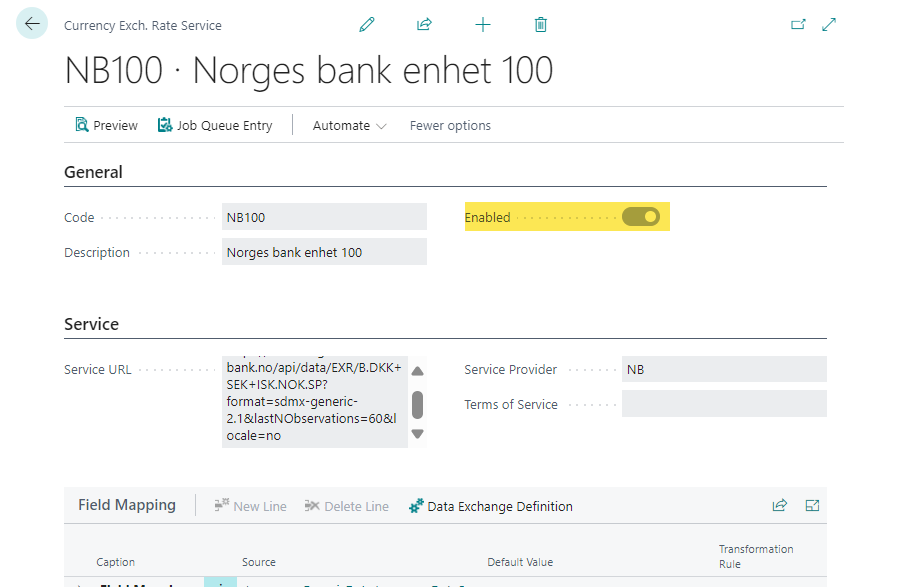Click Preview action
The height and width of the screenshot is (587, 901).
point(107,125)
